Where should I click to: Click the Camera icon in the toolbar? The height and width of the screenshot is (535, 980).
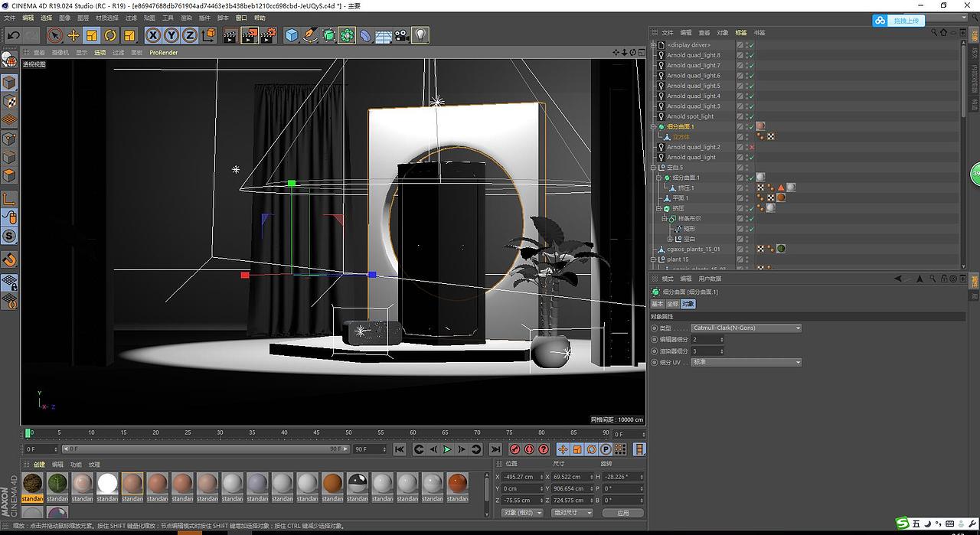click(400, 34)
